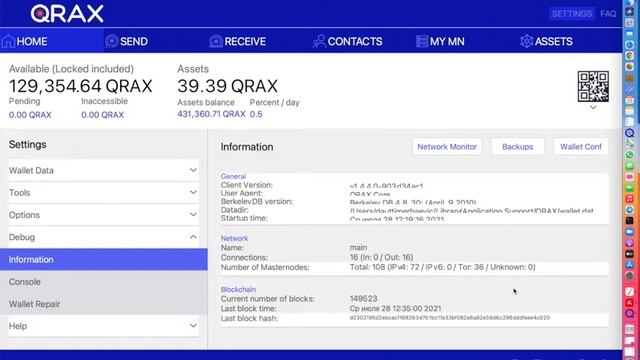The width and height of the screenshot is (640, 360).
Task: Open Safari in the Dock
Action: pos(629,44)
